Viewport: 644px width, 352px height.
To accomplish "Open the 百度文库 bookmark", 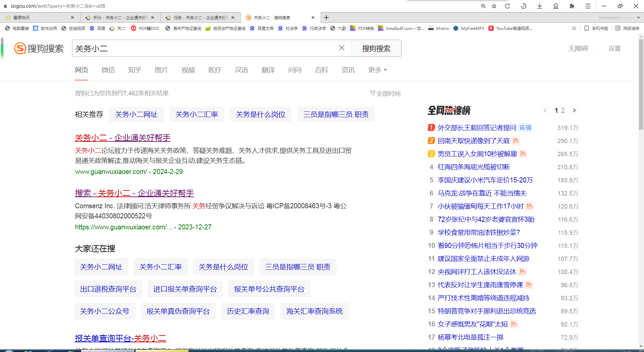I will [262, 29].
